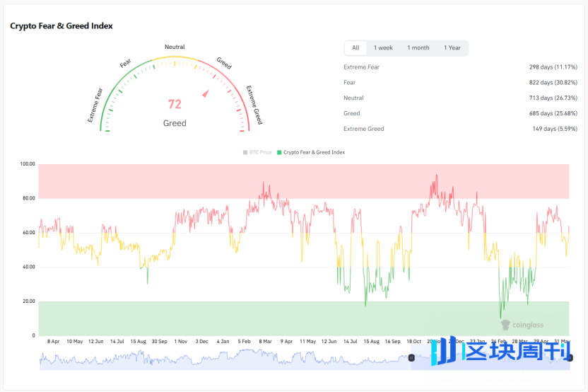Click 149 days (5.59%) value
Viewport: 588px width, 392px height.
(x=555, y=128)
